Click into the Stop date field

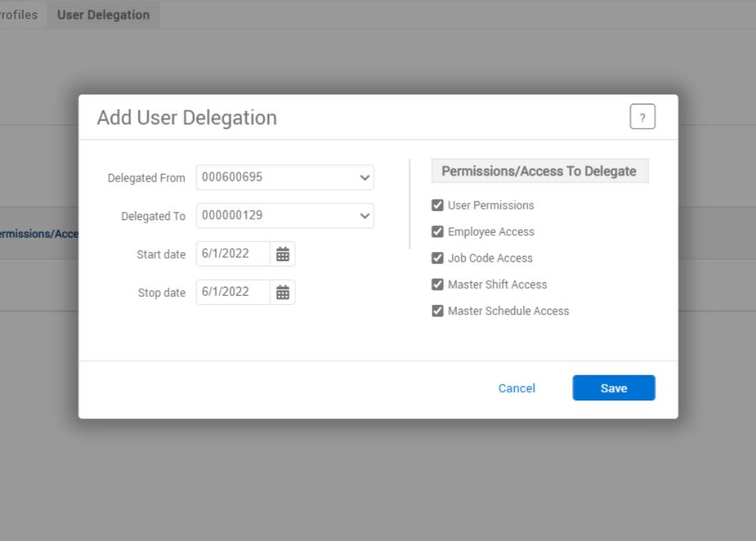233,292
